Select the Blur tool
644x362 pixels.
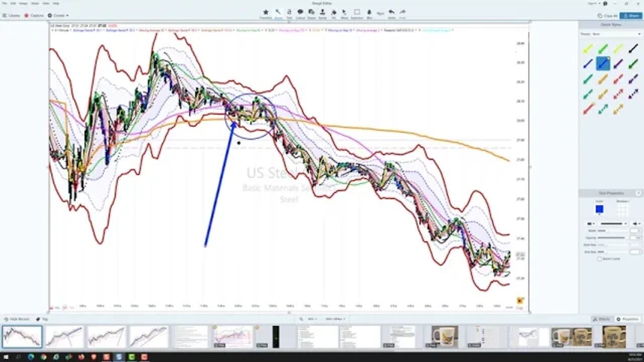coord(369,14)
